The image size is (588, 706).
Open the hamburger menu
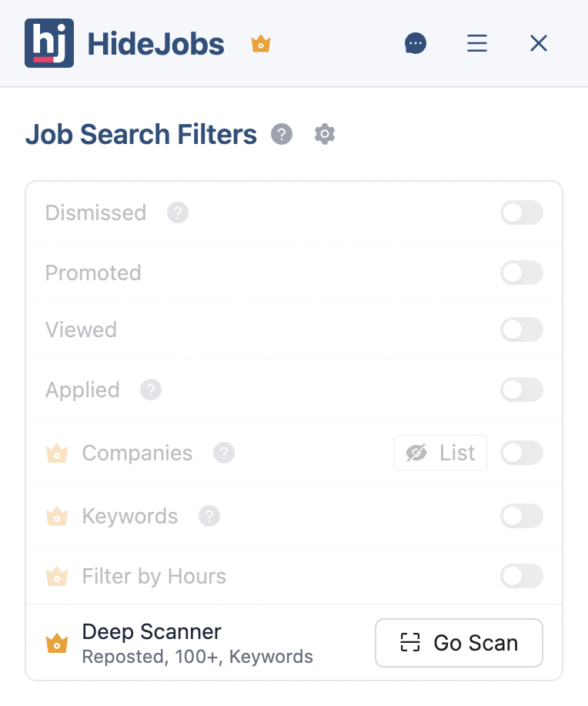(x=477, y=43)
